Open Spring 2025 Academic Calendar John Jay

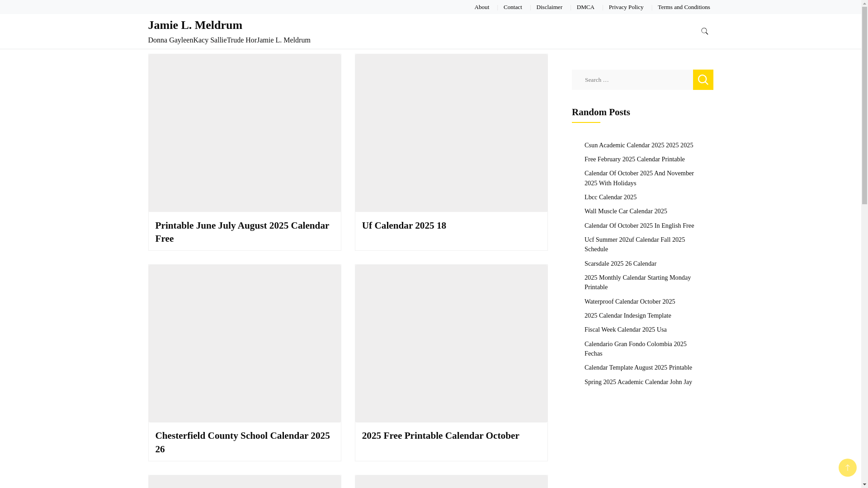click(x=638, y=382)
